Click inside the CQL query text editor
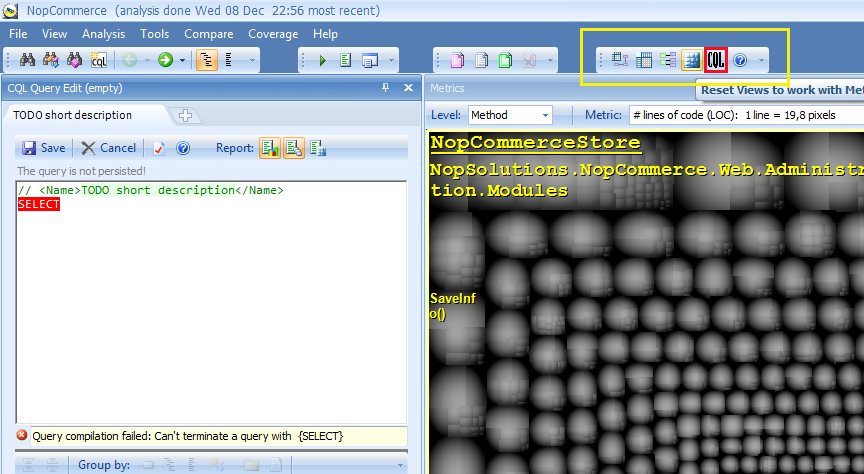This screenshot has width=864, height=474. point(212,302)
